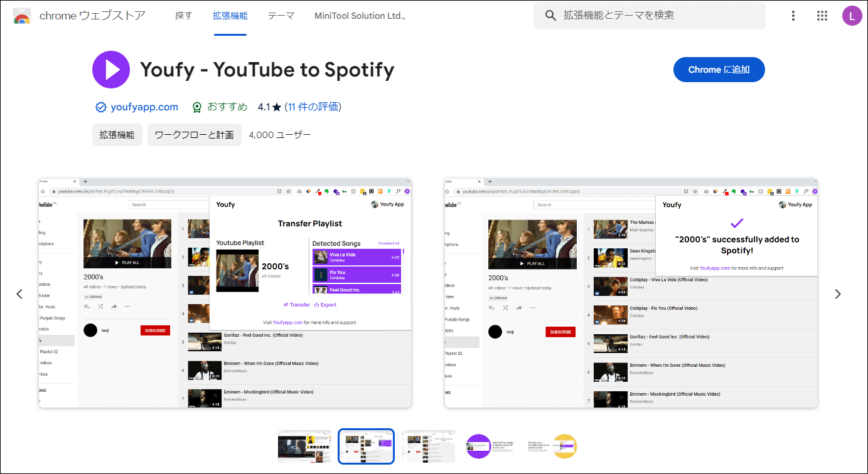Select the third carousel thumbnail

428,446
